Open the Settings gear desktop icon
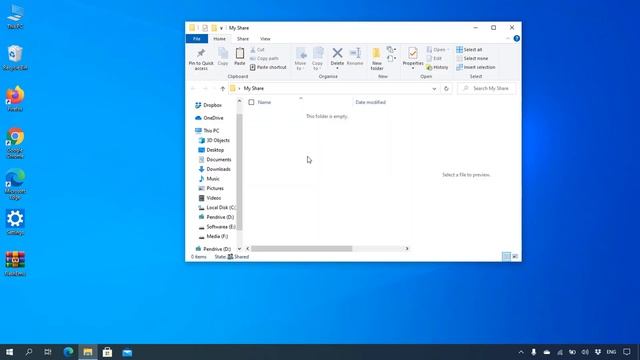 click(15, 222)
